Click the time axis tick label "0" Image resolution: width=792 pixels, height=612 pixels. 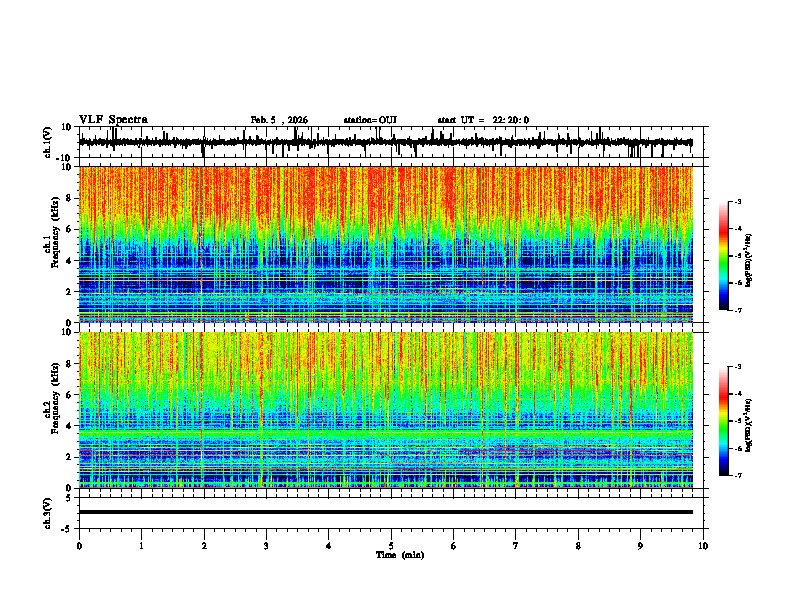coord(79,546)
